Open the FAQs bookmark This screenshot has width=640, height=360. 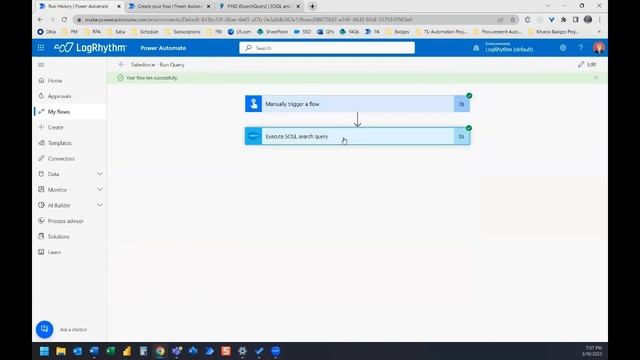(x=349, y=31)
